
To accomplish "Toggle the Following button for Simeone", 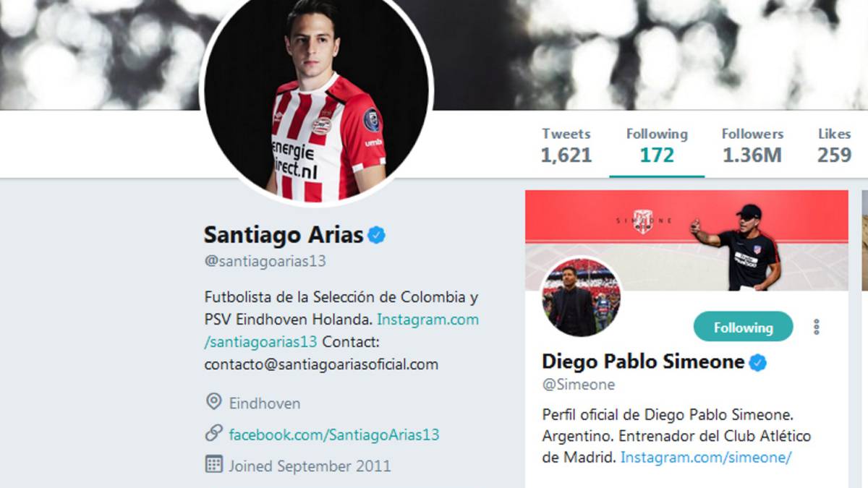I will coord(743,327).
